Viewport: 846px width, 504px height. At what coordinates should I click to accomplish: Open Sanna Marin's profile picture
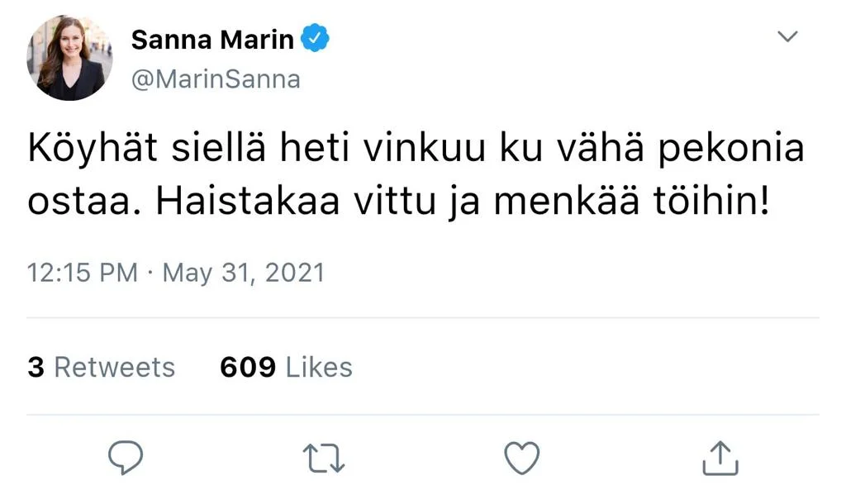click(69, 58)
